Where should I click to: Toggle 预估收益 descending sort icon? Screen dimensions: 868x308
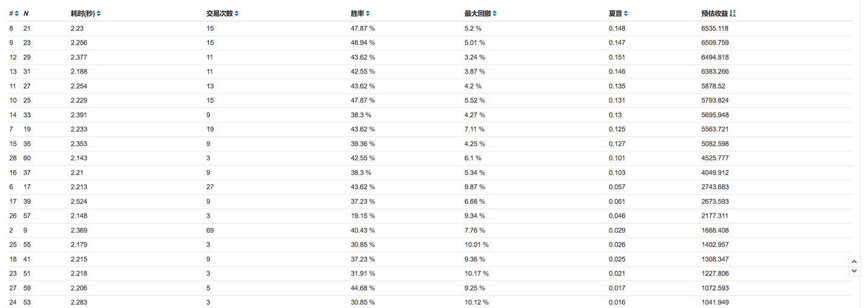(x=732, y=13)
